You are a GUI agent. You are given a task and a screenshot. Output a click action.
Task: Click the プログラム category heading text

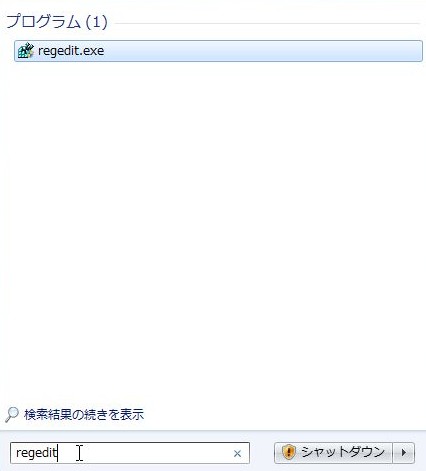(43, 22)
